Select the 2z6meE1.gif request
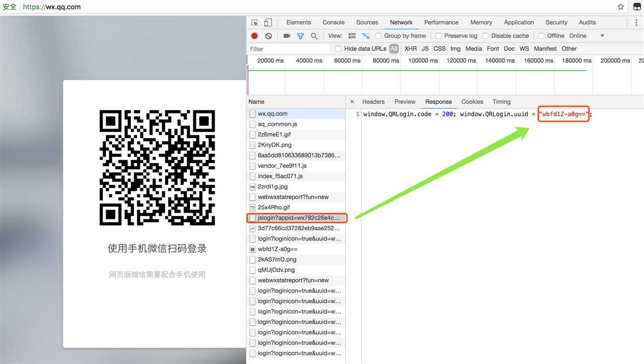Image resolution: width=644 pixels, height=364 pixels. (x=296, y=134)
